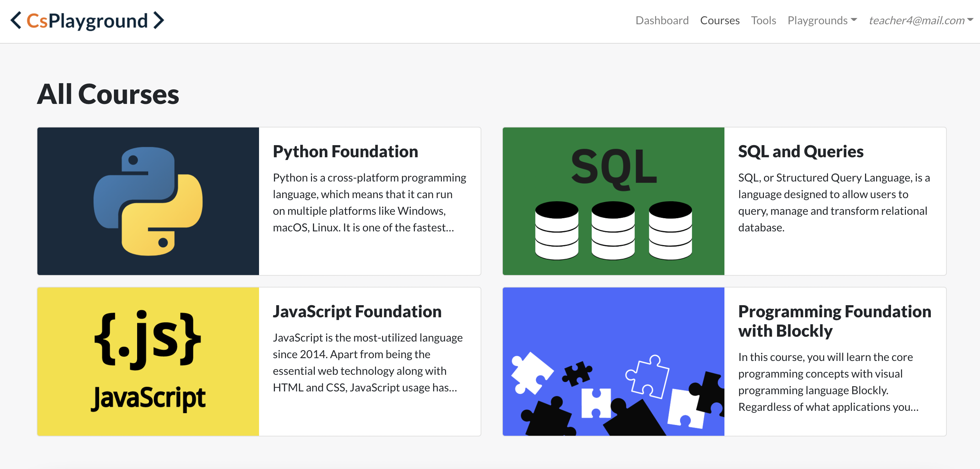The height and width of the screenshot is (469, 980).
Task: Expand the Playgrounds dropdown menu
Action: 818,20
